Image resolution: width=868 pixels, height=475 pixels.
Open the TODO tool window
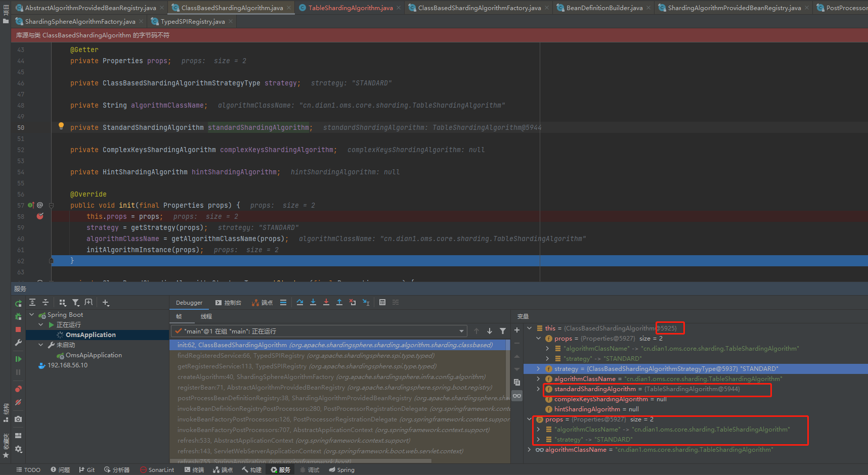point(28,469)
